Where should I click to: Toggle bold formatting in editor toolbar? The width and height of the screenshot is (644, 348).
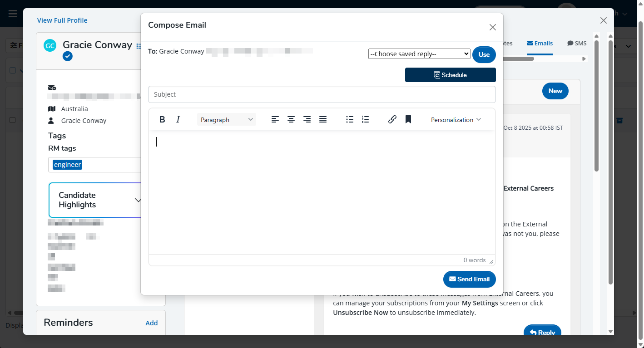coord(162,120)
